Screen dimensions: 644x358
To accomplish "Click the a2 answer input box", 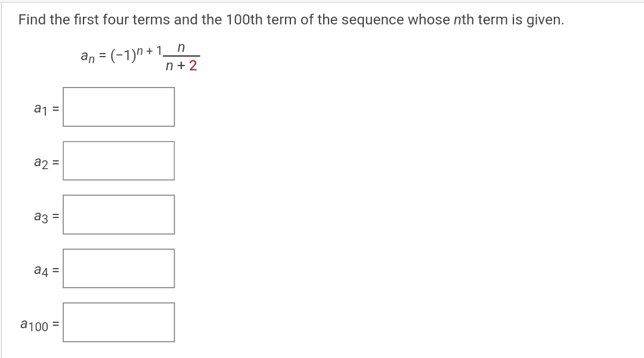I will [119, 161].
